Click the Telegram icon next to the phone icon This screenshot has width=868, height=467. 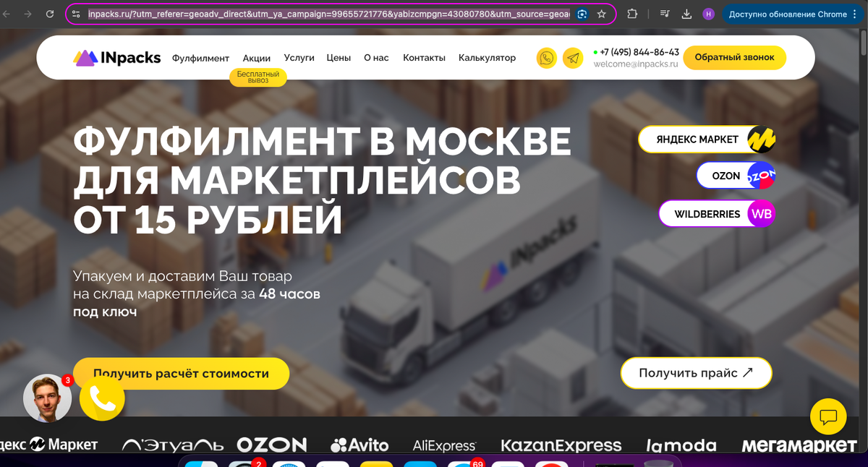(573, 58)
